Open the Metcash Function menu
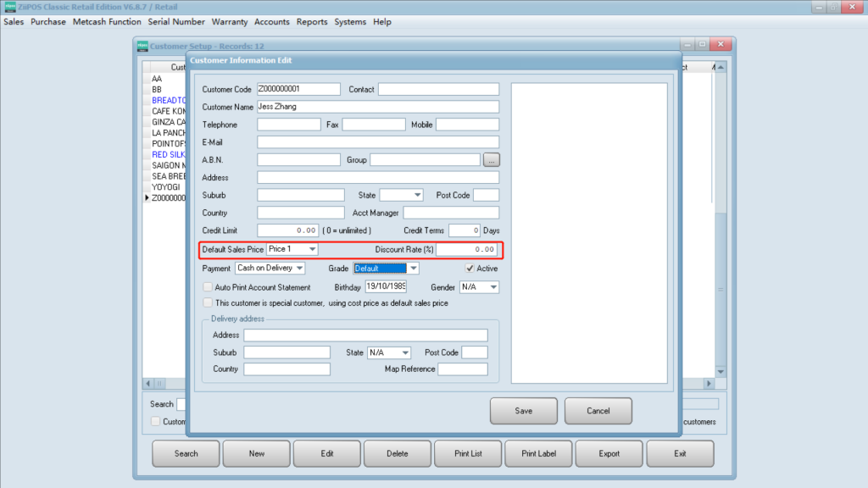This screenshot has height=488, width=868. coord(107,22)
